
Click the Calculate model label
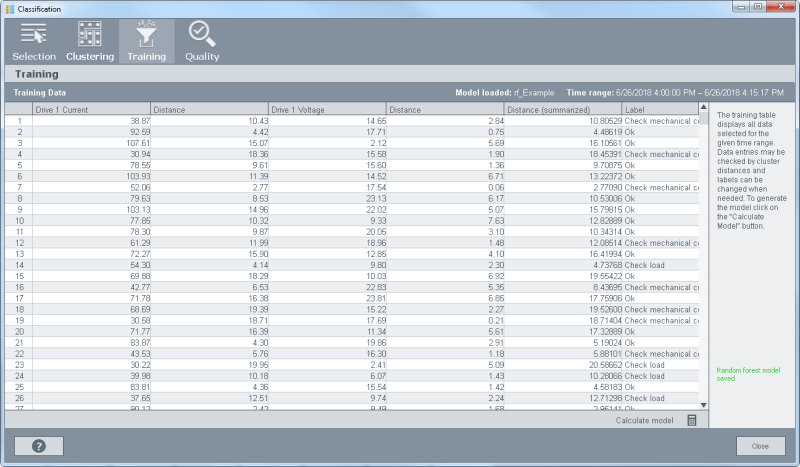[x=644, y=420]
